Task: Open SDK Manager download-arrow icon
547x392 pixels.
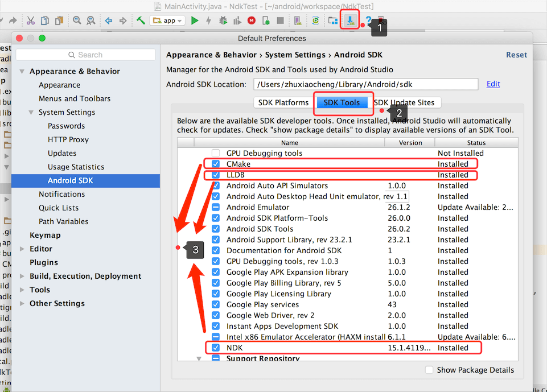Action: click(350, 21)
